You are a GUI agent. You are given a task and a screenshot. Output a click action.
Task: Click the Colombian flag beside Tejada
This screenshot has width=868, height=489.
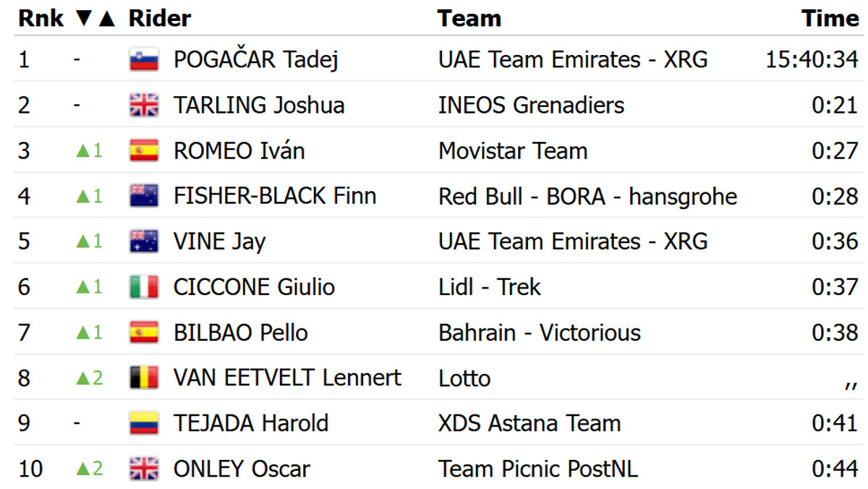point(144,423)
